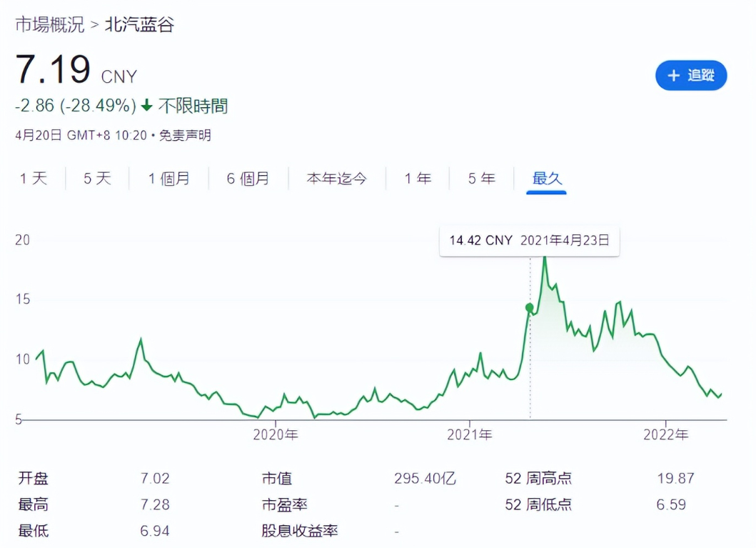Click the CNY currency label
The image size is (756, 548).
(x=119, y=76)
